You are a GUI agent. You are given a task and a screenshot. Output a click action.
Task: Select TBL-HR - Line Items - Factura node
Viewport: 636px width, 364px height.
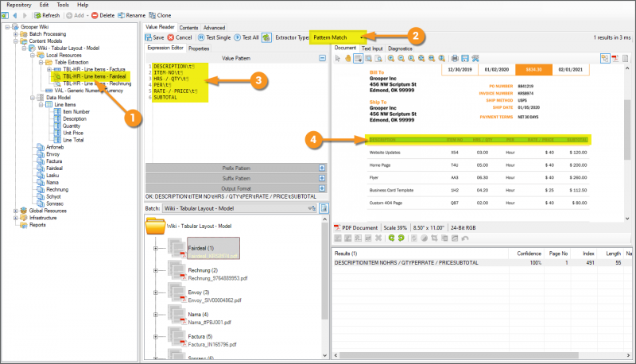coord(94,69)
